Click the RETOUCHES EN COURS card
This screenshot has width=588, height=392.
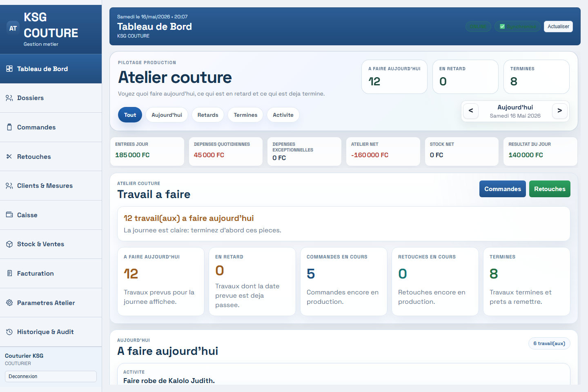point(435,281)
